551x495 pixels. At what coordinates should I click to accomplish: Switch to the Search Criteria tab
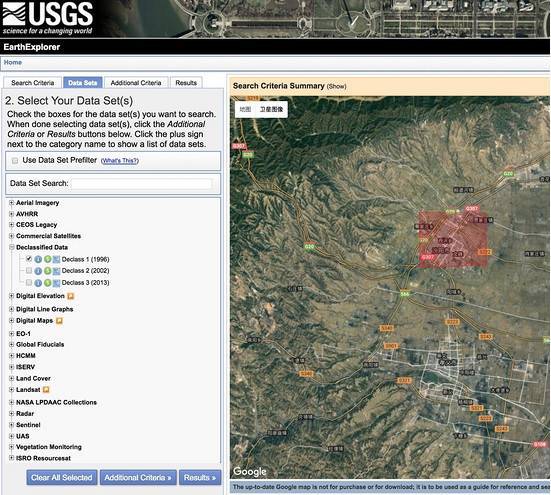(33, 83)
